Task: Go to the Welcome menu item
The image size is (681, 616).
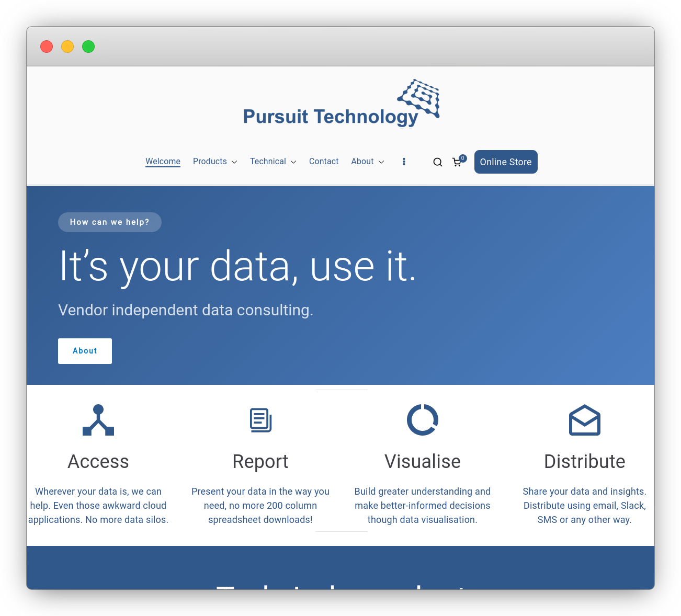Action: pos(163,162)
